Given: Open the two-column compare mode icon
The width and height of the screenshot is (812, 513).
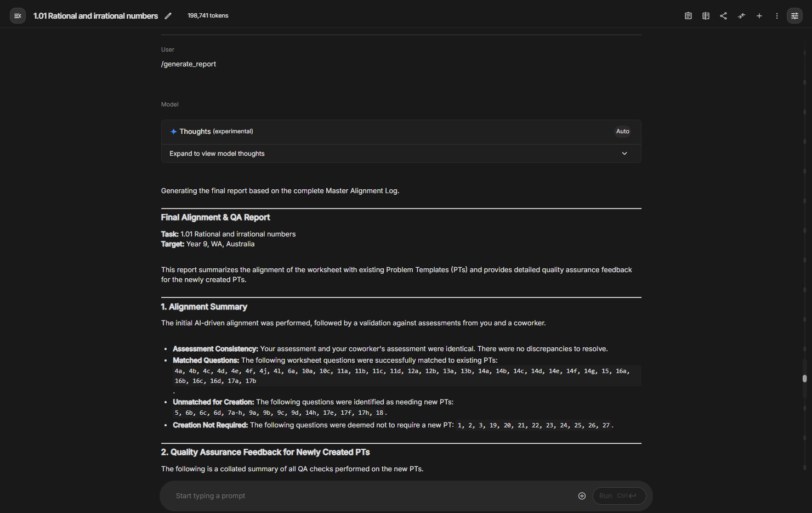Looking at the screenshot, I should (706, 16).
